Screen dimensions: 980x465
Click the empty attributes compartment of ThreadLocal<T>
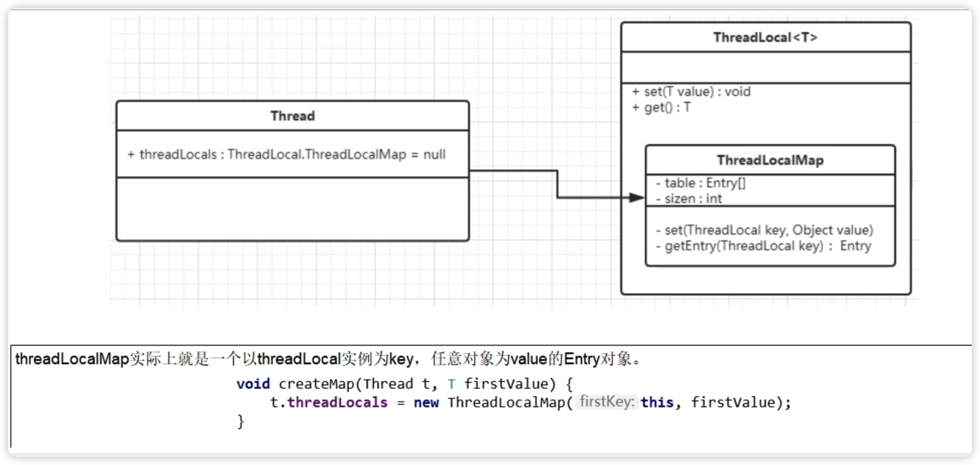point(765,68)
